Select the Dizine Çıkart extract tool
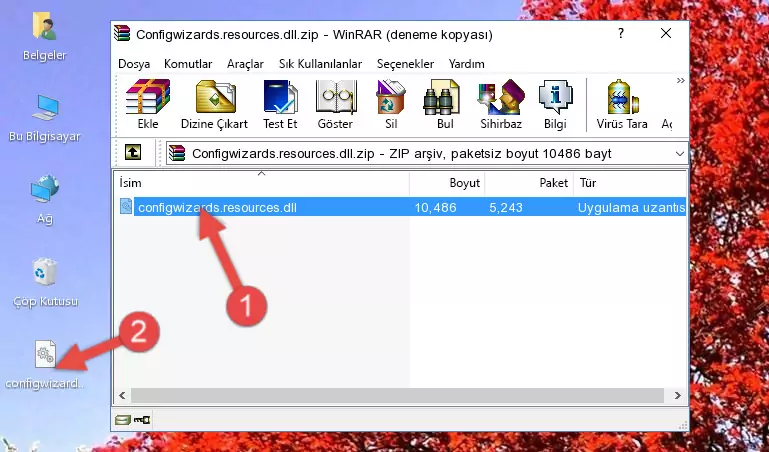Screen dimensions: 769x452 point(214,104)
